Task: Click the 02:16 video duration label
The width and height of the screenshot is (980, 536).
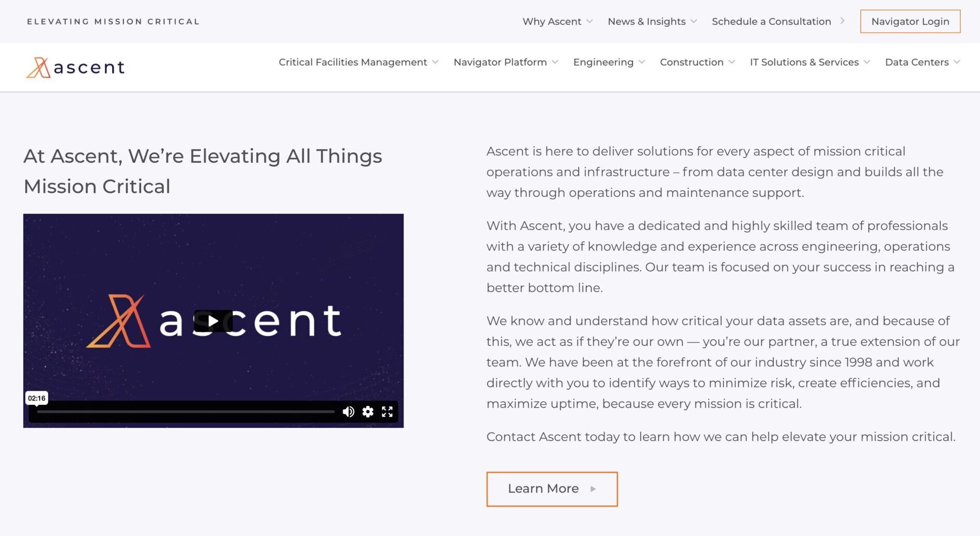Action: tap(37, 398)
